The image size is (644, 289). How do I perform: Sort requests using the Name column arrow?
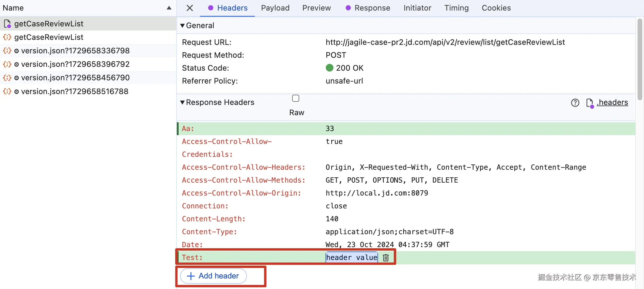169,8
